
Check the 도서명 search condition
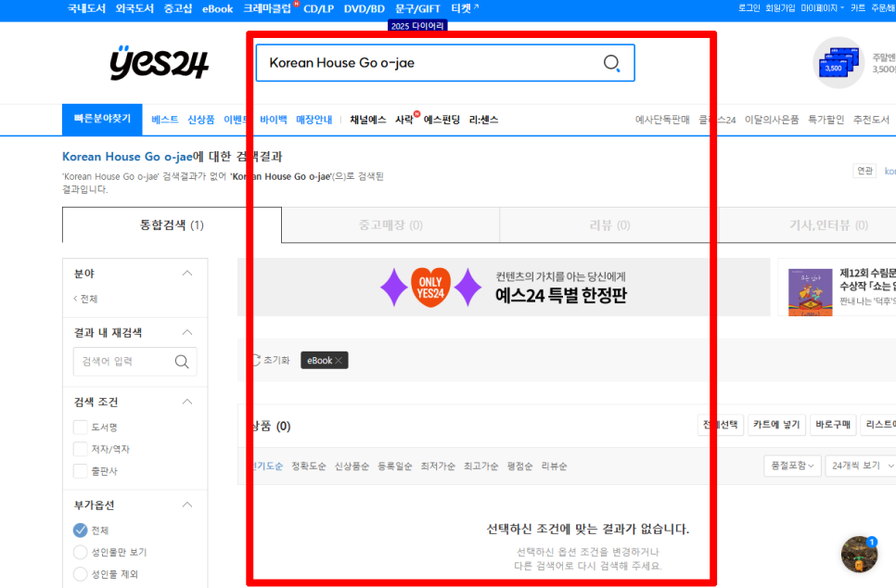[x=81, y=427]
